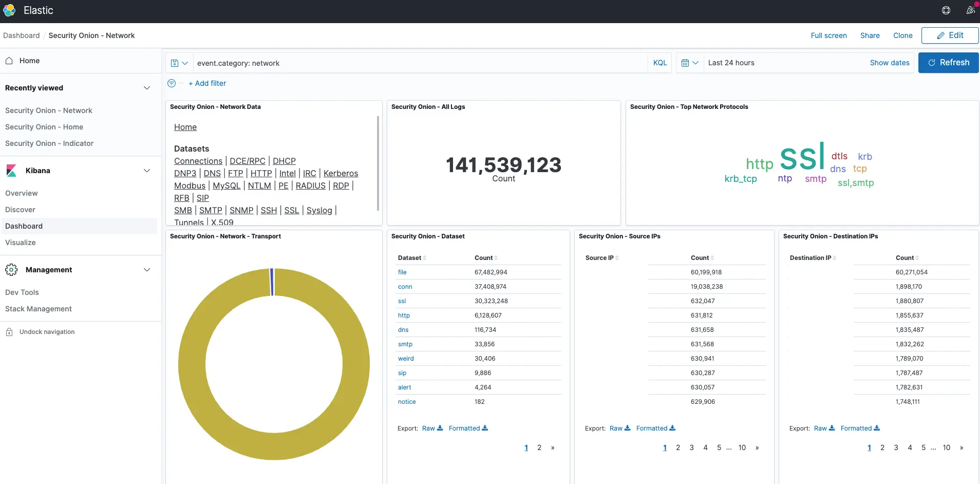The height and width of the screenshot is (484, 980).
Task: Download Raw export icon in Dataset panel
Action: tap(440, 428)
